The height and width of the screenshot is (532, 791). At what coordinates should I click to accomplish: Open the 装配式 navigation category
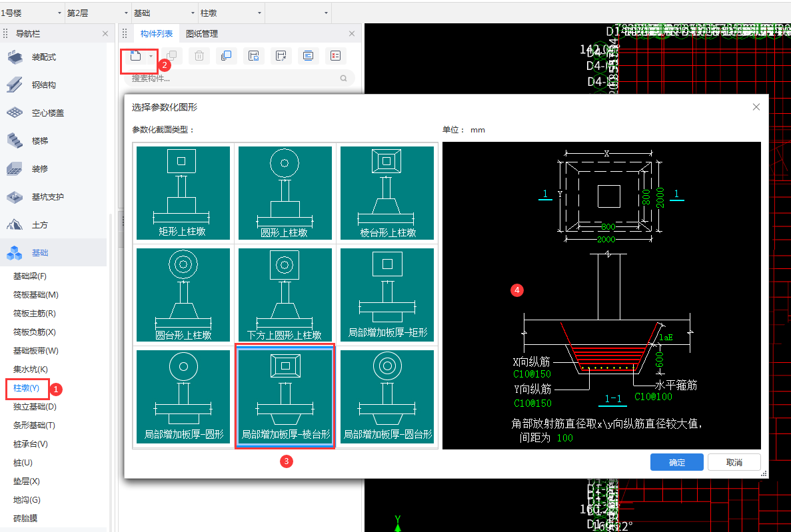click(x=44, y=57)
